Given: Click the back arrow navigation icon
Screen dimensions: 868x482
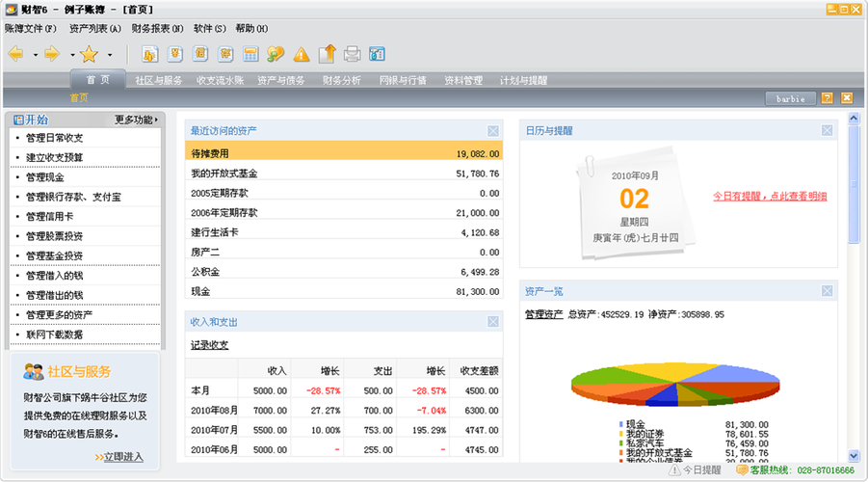Looking at the screenshot, I should [x=16, y=54].
